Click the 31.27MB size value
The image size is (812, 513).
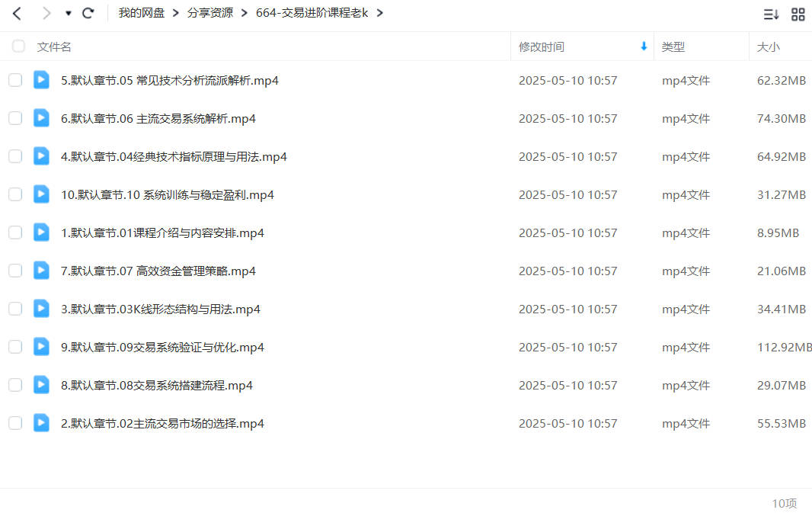[782, 195]
